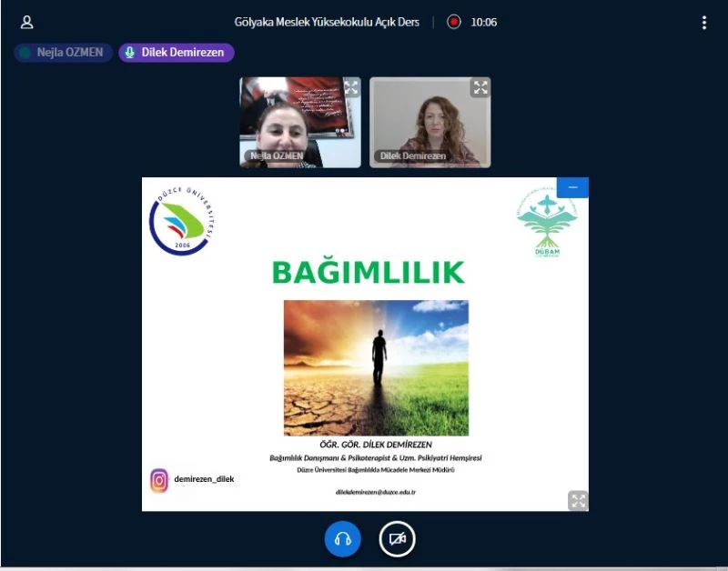Image resolution: width=728 pixels, height=571 pixels.
Task: Click the headphones icon for audio settings
Action: [x=343, y=538]
